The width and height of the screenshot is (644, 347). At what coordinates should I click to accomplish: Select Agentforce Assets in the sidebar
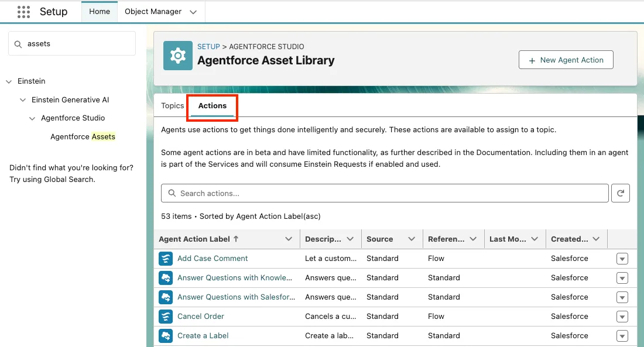83,137
